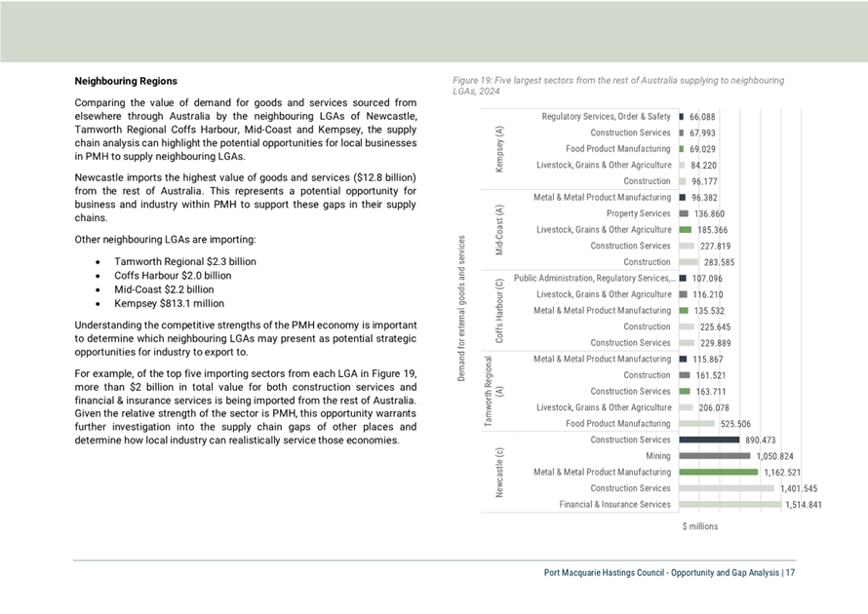Click the '$ millions' axis label
Screen dimensions: 868x614
tap(699, 526)
